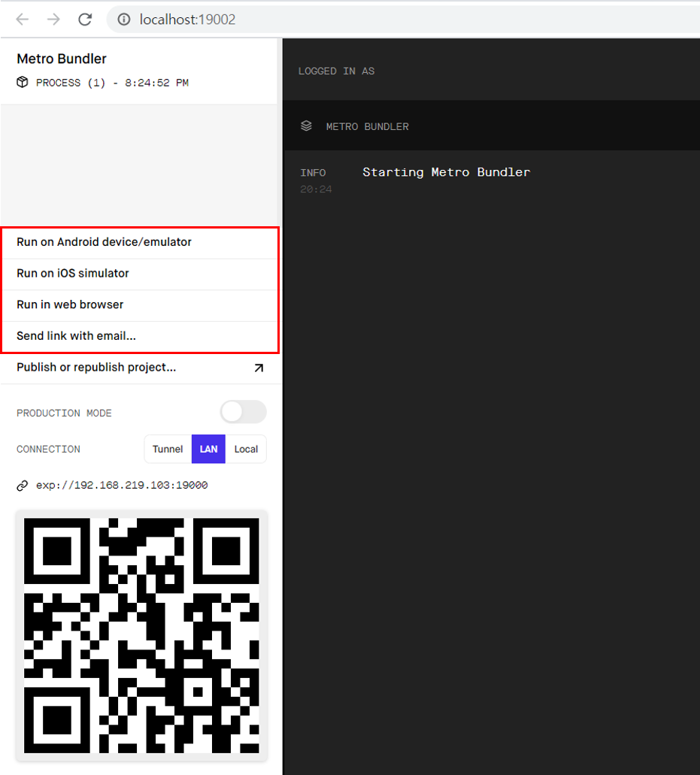
Task: Run on iOS simulator
Action: coord(141,274)
